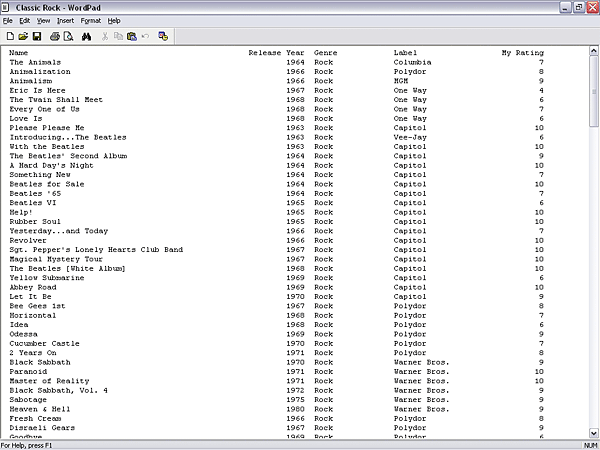Click the Copy toolbar icon
600x450 pixels.
tap(119, 36)
